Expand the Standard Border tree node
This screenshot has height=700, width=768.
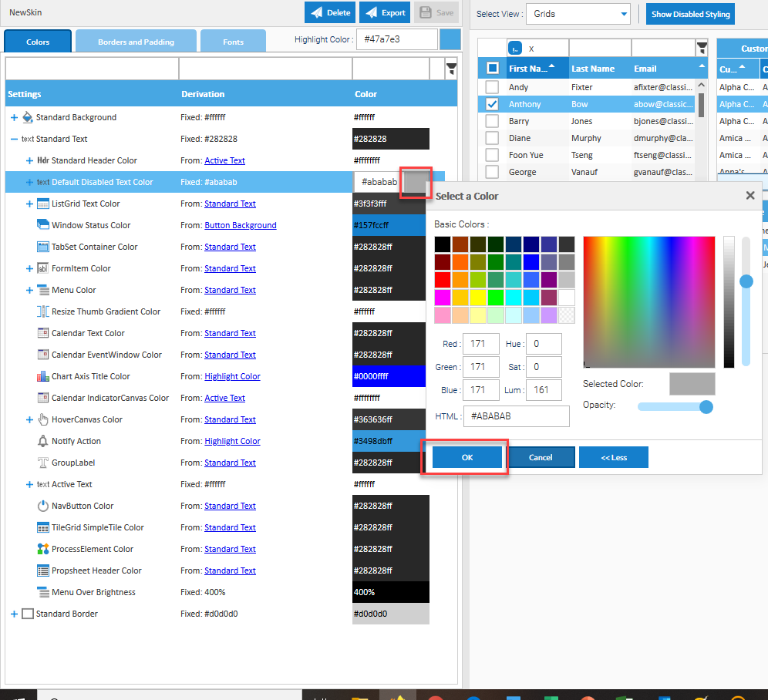click(14, 614)
